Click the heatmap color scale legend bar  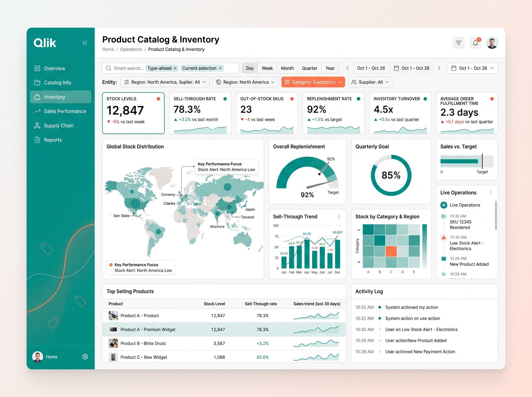pyautogui.click(x=424, y=246)
